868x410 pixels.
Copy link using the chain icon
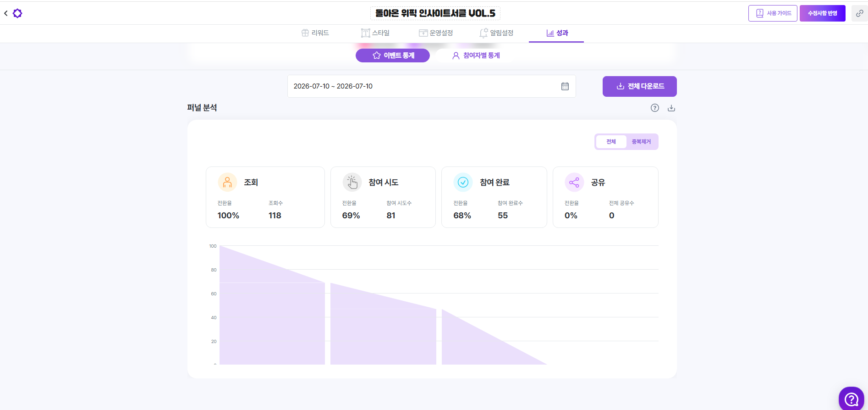click(860, 13)
